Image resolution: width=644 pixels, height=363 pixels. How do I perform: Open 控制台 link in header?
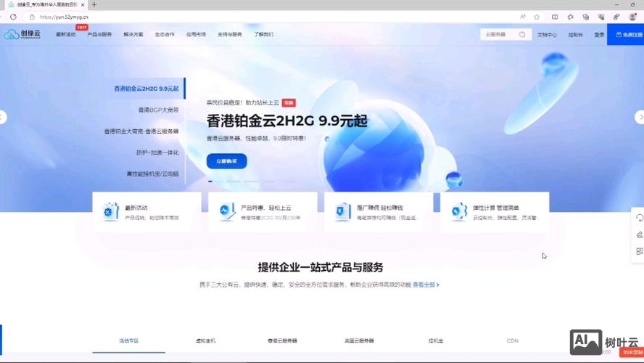pos(575,35)
